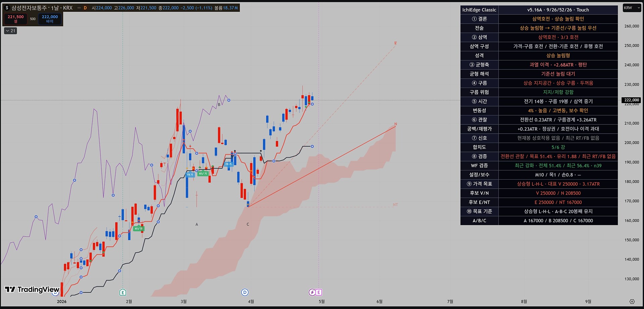
Task: Open chart settings gear icon
Action: [632, 301]
